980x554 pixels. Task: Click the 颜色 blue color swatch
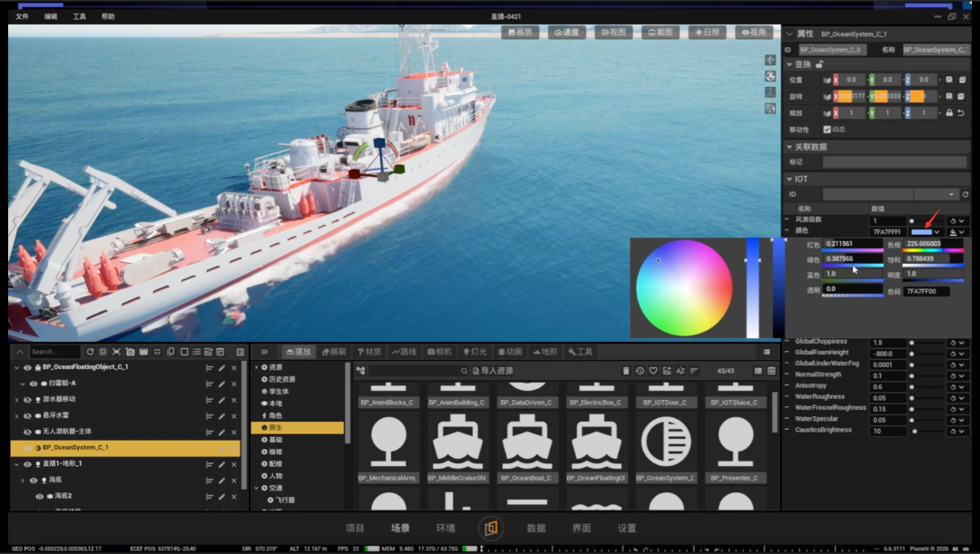921,232
